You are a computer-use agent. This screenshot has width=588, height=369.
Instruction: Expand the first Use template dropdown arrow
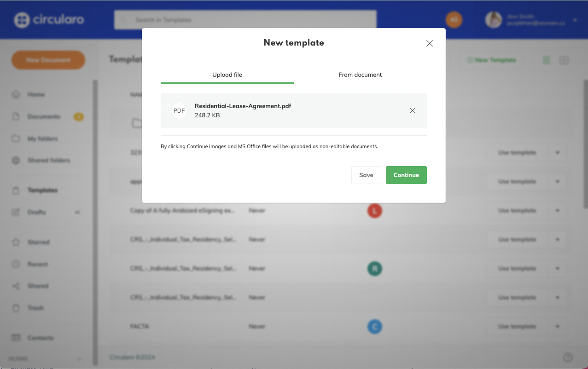558,153
